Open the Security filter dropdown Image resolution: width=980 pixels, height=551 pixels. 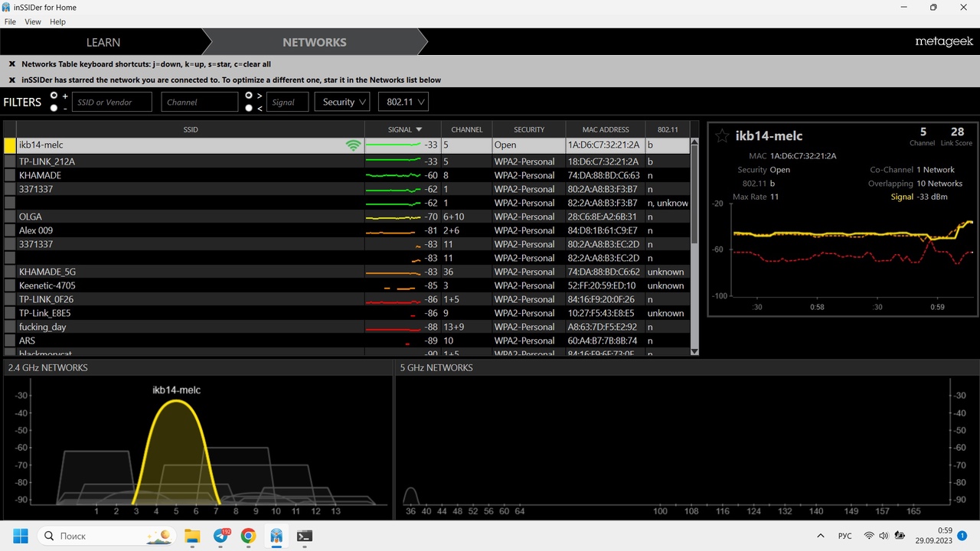pos(342,102)
